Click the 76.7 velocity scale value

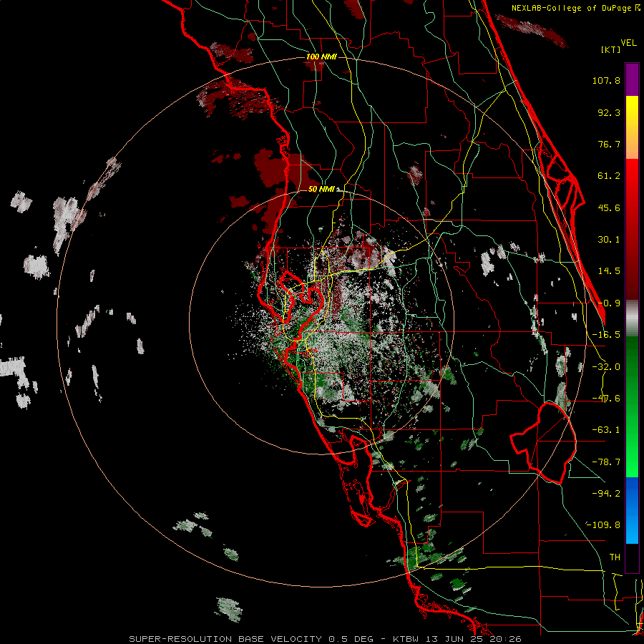click(609, 144)
